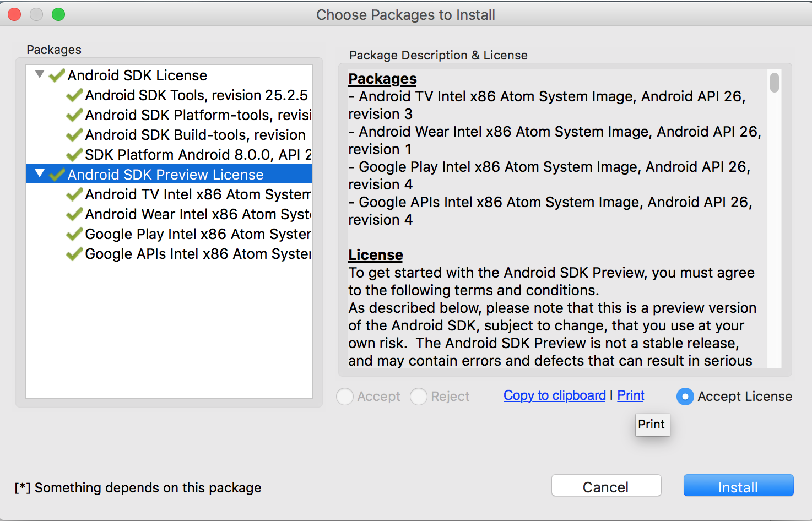Select Android Wear Intel x86 Atom row
812x521 pixels.
coord(169,214)
